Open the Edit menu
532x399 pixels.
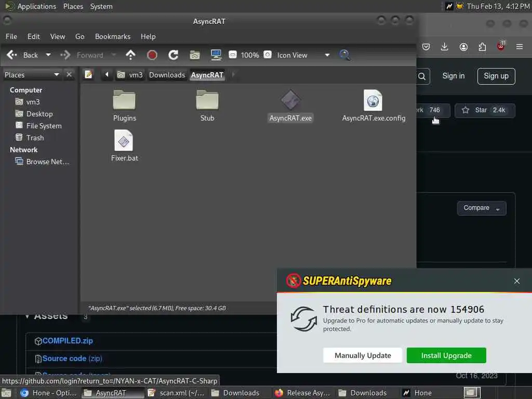pos(34,37)
